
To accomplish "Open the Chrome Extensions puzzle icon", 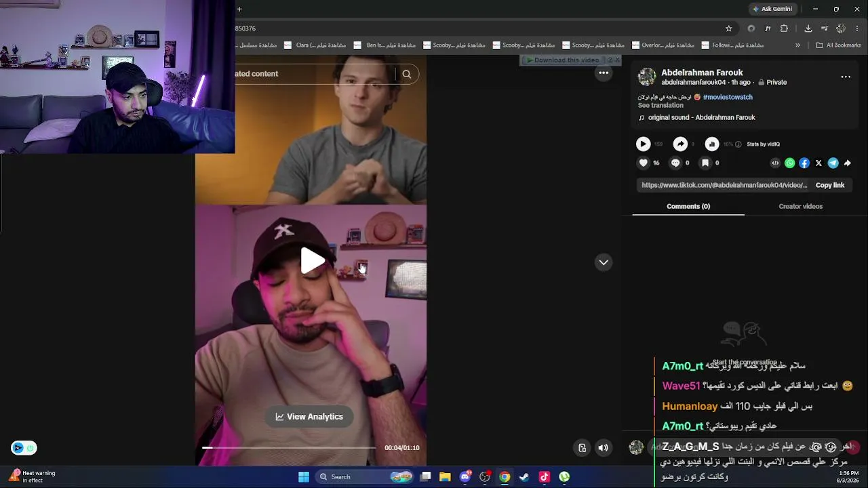I will [785, 28].
